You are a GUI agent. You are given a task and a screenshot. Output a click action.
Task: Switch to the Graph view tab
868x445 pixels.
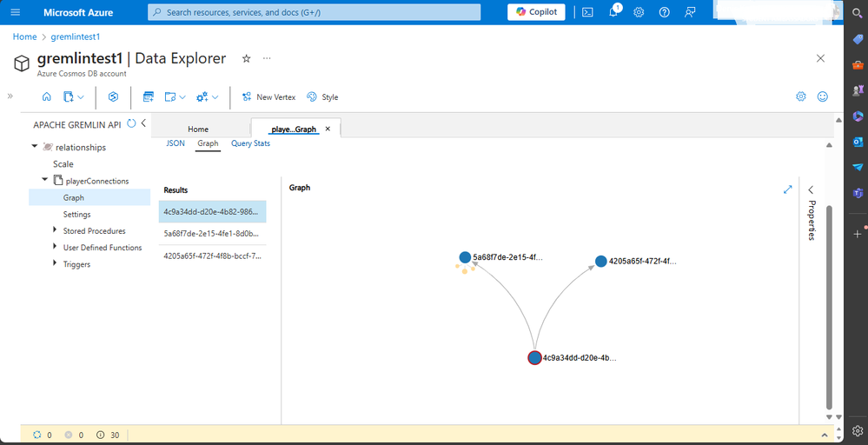click(209, 143)
